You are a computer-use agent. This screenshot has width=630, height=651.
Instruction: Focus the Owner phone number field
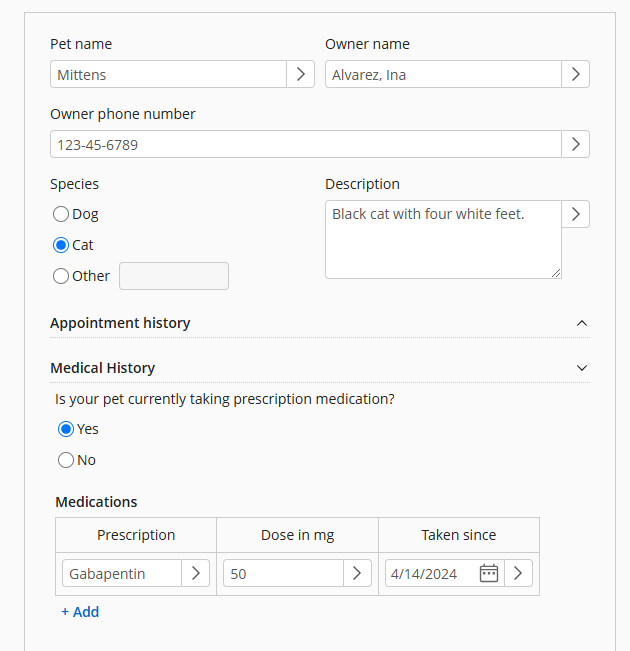(305, 144)
